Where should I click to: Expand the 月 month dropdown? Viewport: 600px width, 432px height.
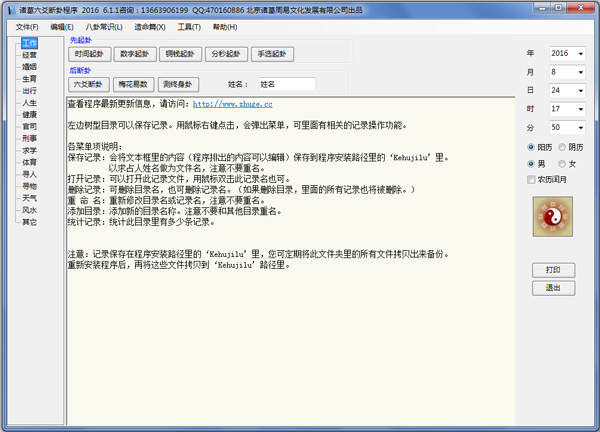[581, 72]
